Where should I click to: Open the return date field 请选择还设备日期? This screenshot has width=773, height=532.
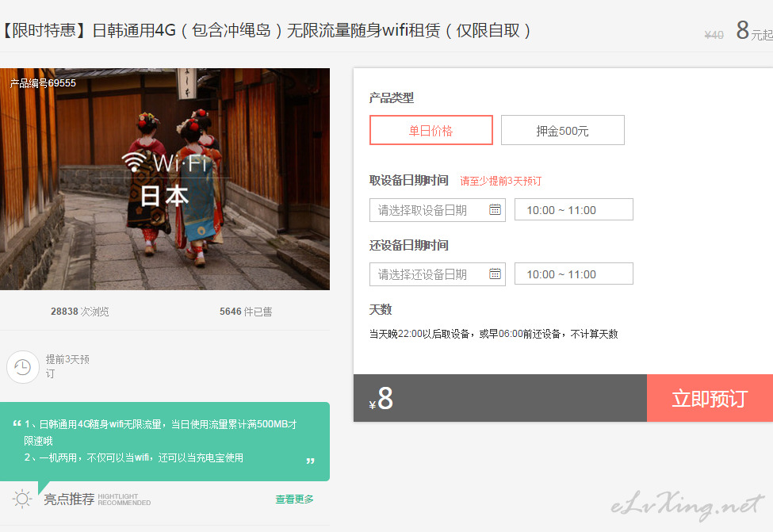pyautogui.click(x=438, y=274)
